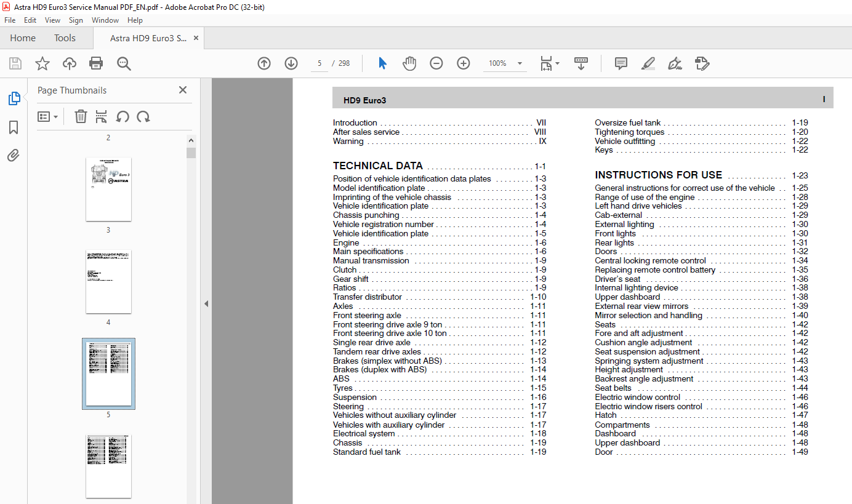Viewport: 852px width, 504px height.
Task: Switch to the Home tab
Action: point(23,38)
